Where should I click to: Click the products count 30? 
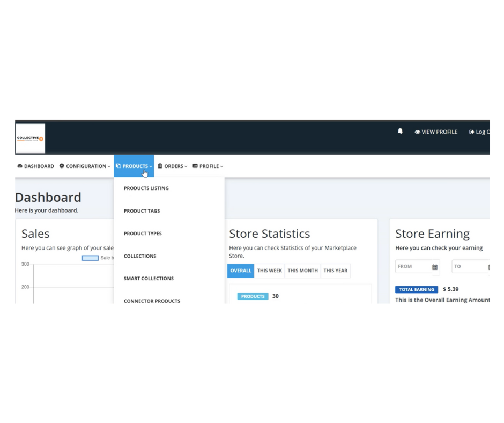pos(276,296)
